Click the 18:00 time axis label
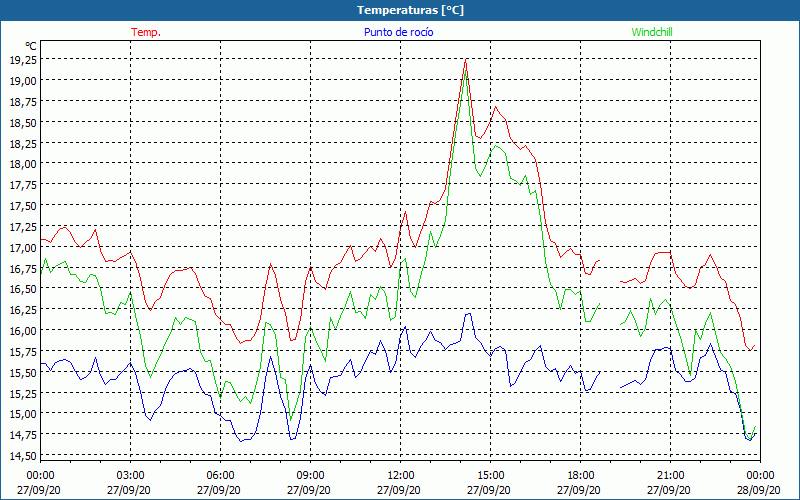Screen dimensions: 800x500 coord(581,476)
